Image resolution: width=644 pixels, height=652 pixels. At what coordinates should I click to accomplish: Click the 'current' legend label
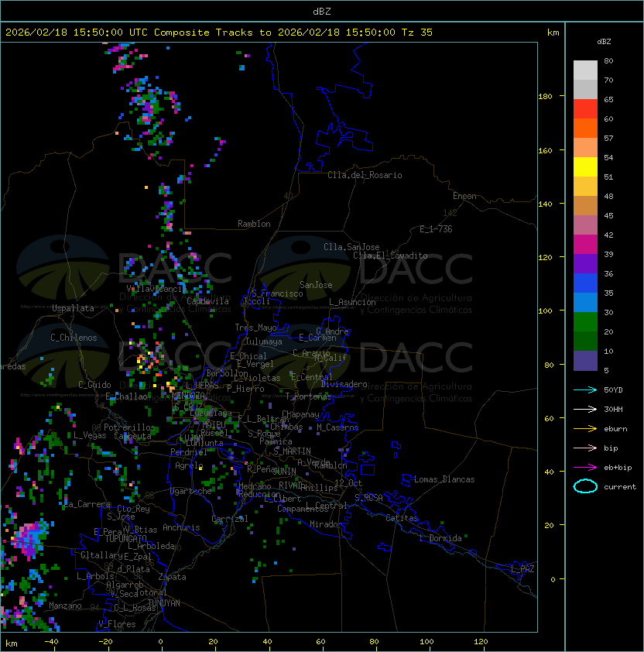click(620, 487)
